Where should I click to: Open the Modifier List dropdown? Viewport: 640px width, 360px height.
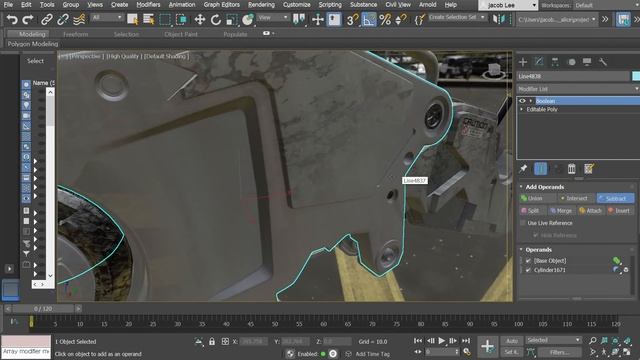tap(578, 89)
